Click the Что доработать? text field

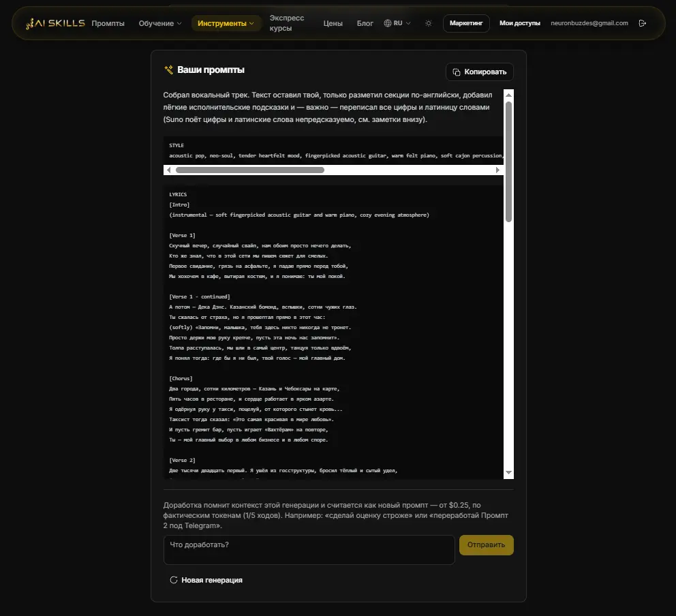tap(309, 550)
